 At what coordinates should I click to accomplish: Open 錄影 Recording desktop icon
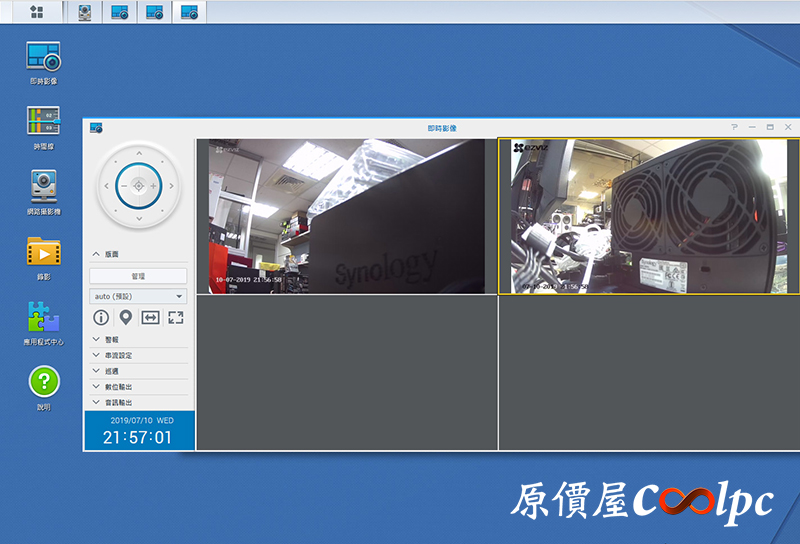click(43, 258)
